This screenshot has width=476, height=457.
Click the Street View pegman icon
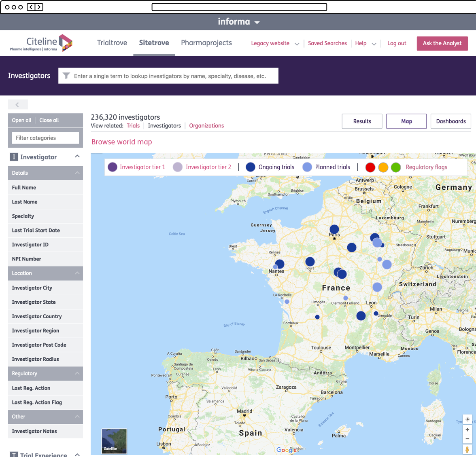click(467, 450)
